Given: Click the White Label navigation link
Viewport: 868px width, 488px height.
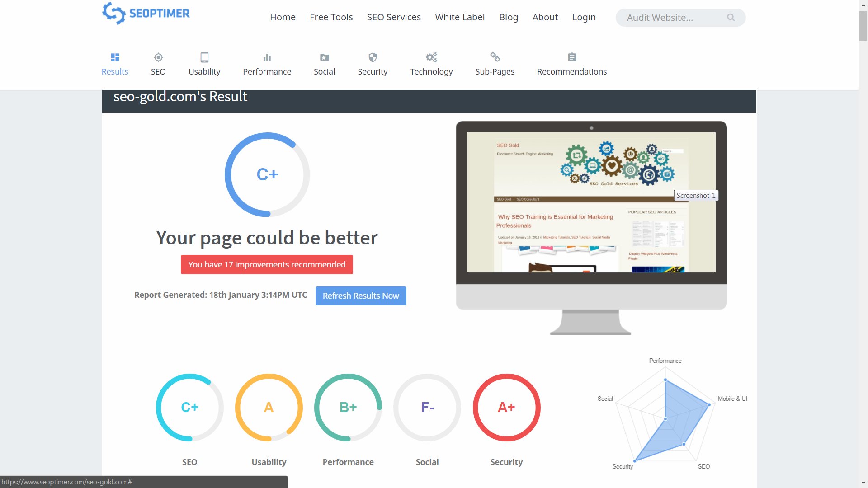Looking at the screenshot, I should [459, 17].
